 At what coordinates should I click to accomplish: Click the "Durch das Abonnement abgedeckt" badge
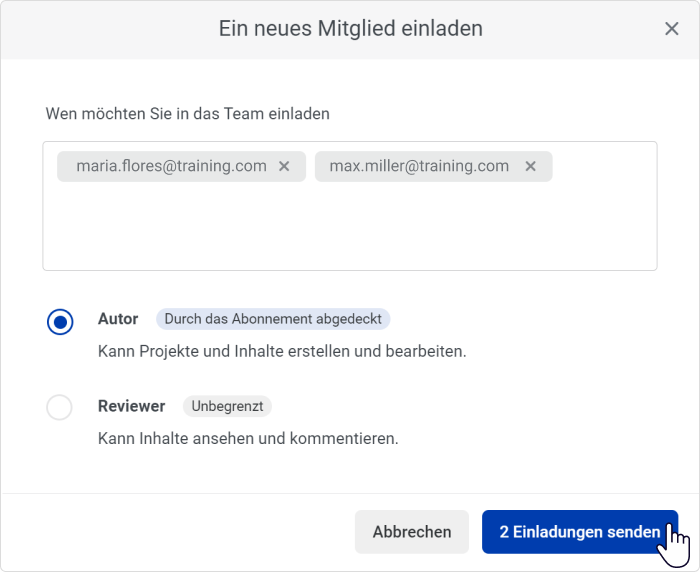(x=273, y=319)
